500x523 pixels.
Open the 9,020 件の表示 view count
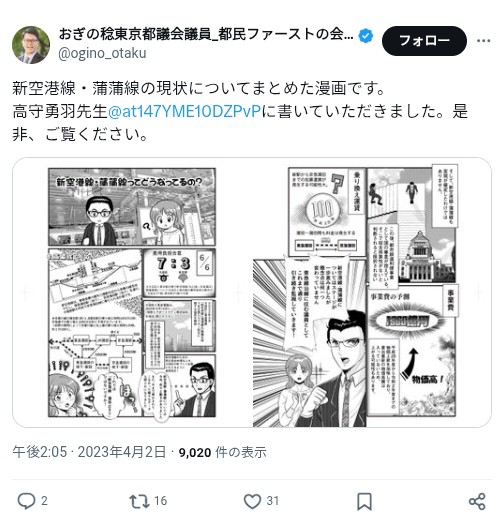tap(222, 452)
